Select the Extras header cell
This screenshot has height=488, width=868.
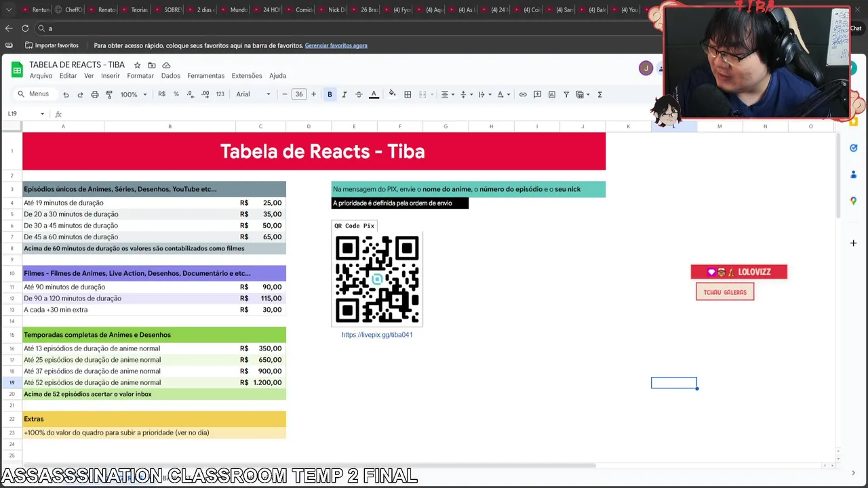[x=154, y=419]
